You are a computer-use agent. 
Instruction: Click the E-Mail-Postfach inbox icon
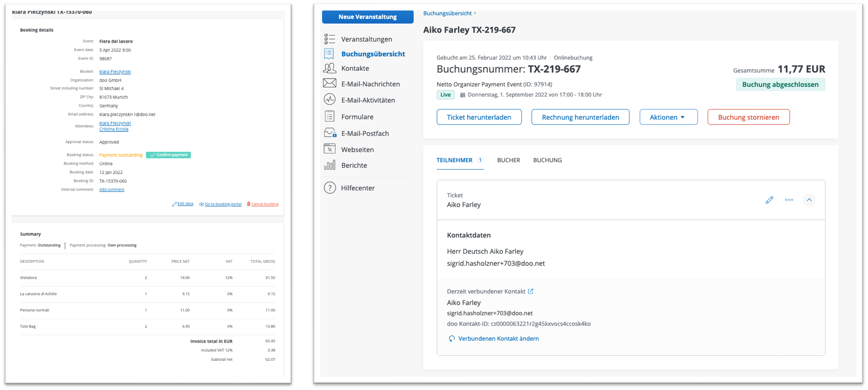point(330,133)
